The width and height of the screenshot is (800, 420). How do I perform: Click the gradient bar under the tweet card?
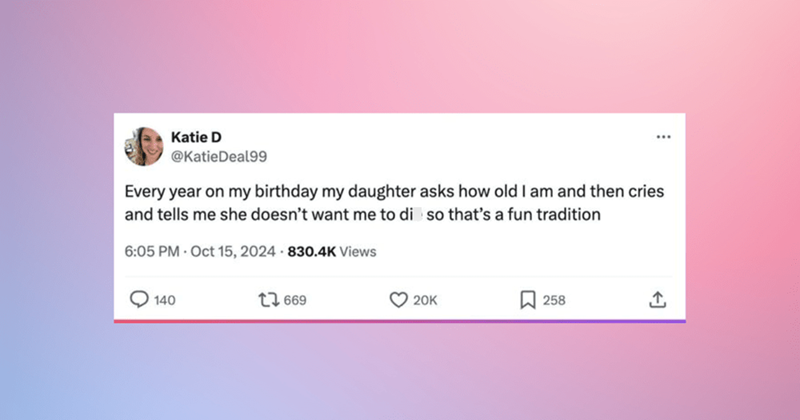(400, 321)
